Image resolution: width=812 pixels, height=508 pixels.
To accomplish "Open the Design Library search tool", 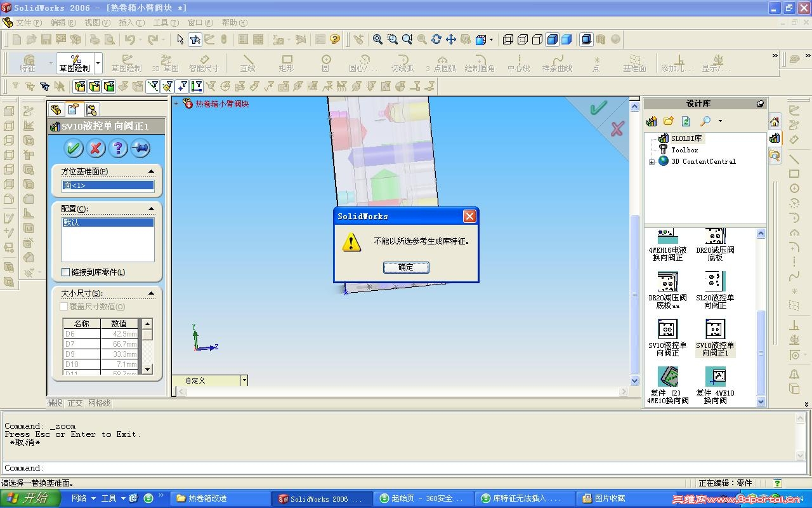I will point(705,121).
